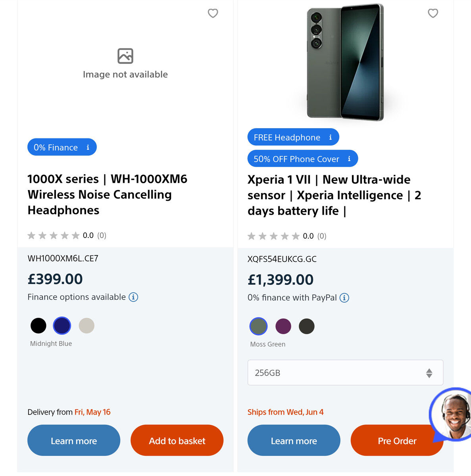Select the dark black Xperia colour swatch

coord(307,326)
